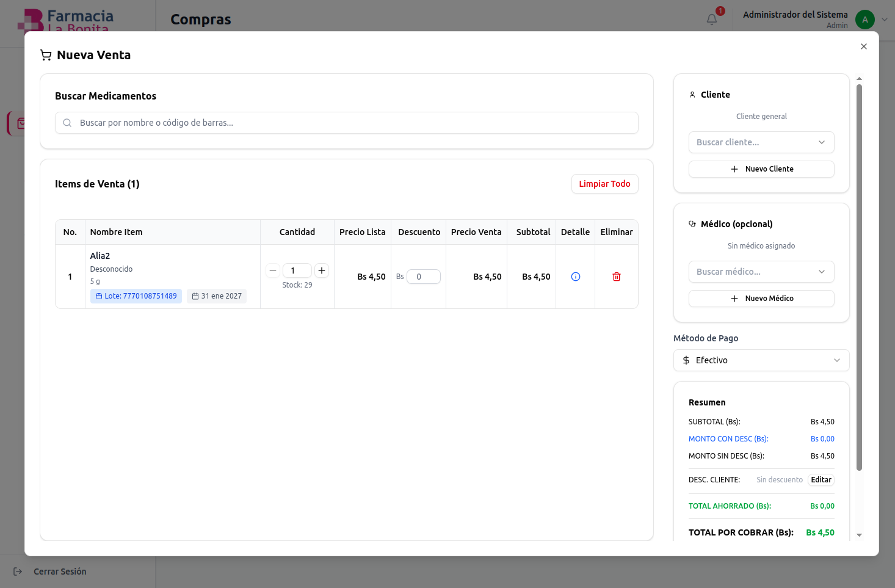Increase quantity with the plus button
This screenshot has height=588, width=895.
[322, 270]
